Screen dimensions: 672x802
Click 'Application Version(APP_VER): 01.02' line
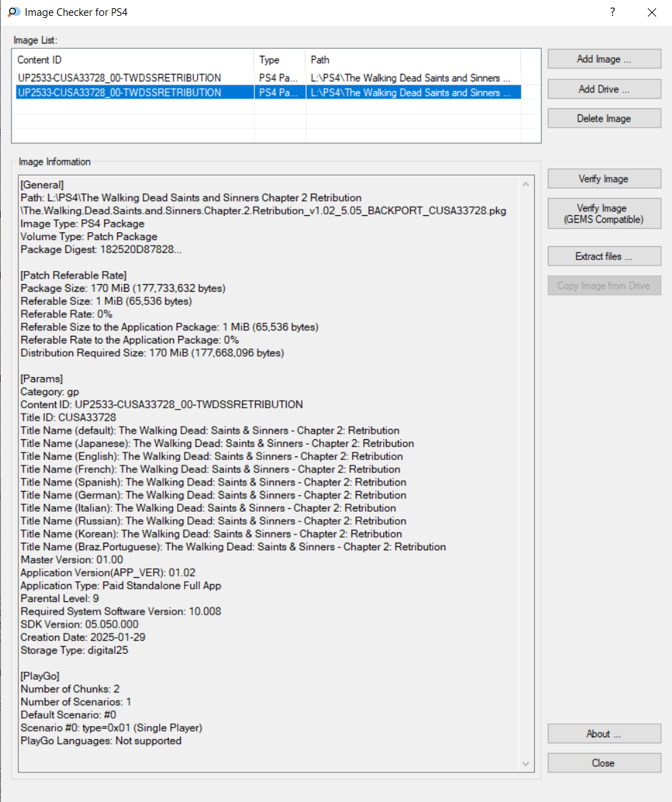(x=108, y=573)
